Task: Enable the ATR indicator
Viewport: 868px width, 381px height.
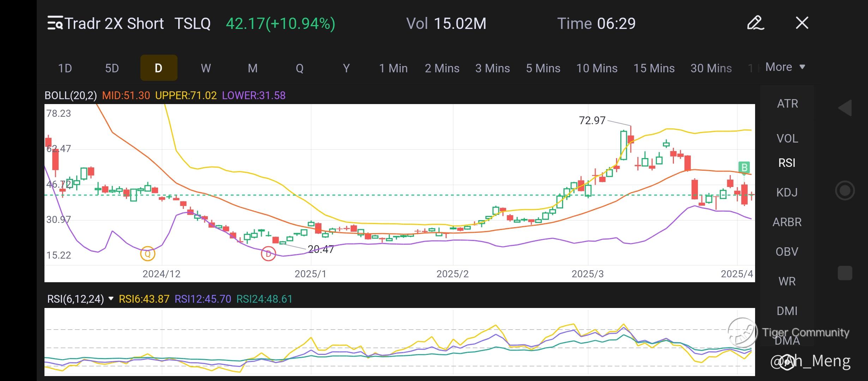Action: pyautogui.click(x=787, y=104)
